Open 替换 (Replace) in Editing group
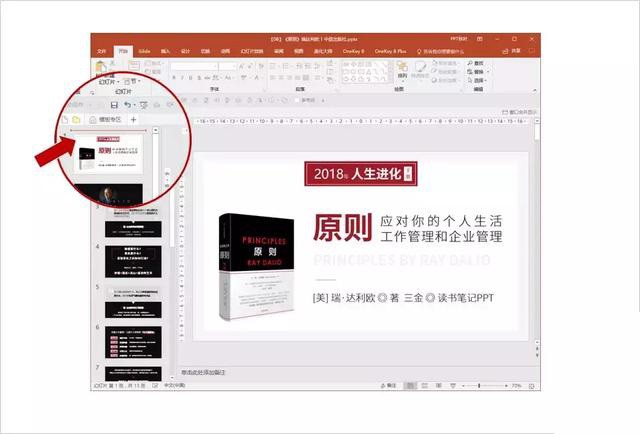This screenshot has width=640, height=434. coord(478,72)
